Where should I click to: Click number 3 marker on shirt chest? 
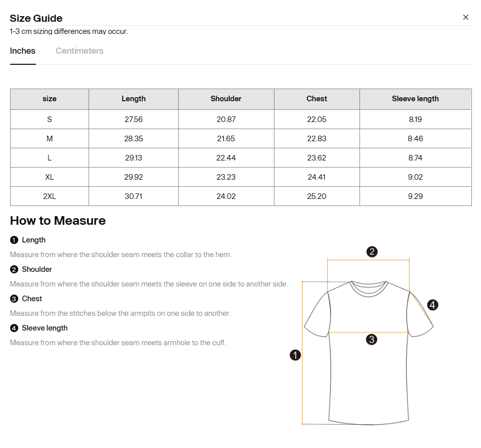371,339
